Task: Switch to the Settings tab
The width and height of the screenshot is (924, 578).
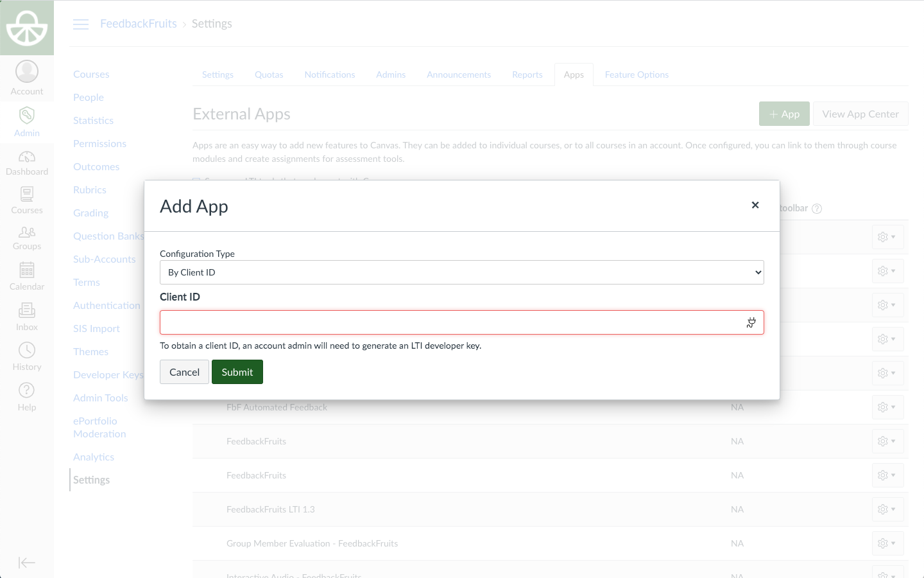Action: click(218, 74)
